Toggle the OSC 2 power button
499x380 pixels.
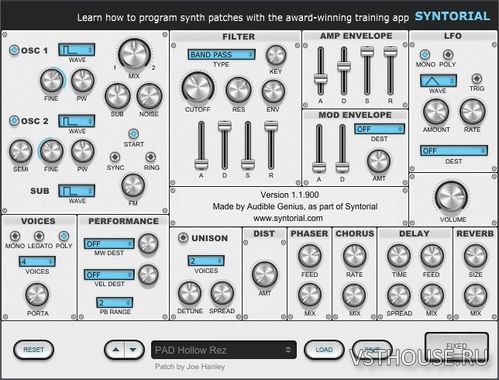click(14, 121)
